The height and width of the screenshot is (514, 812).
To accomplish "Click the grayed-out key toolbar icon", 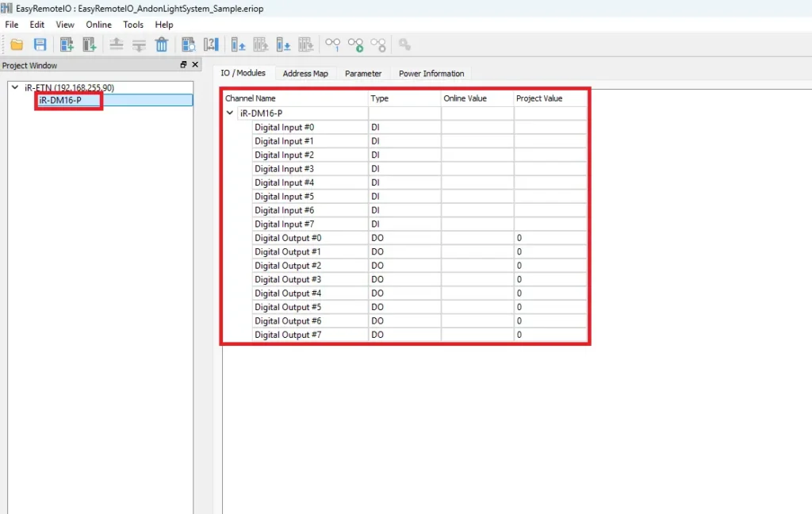I will tap(404, 45).
